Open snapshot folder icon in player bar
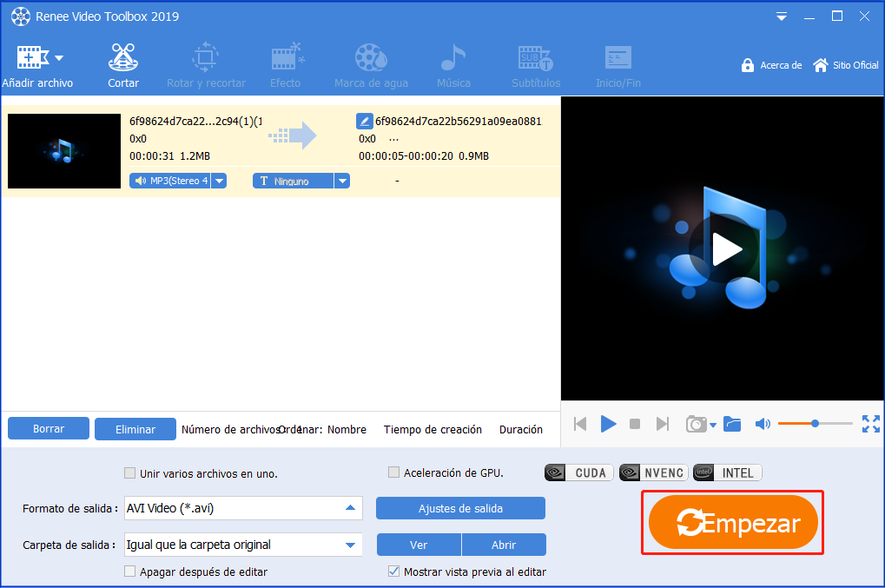Screen dimensions: 885x588 tap(732, 424)
